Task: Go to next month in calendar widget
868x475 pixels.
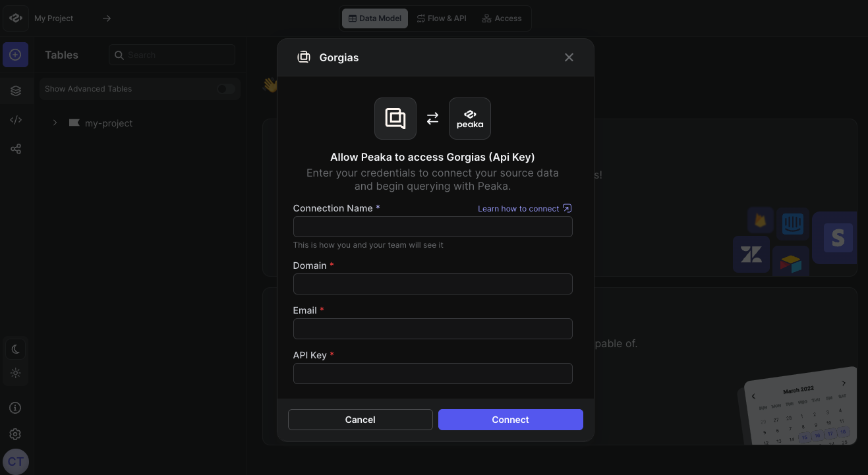Action: [844, 383]
